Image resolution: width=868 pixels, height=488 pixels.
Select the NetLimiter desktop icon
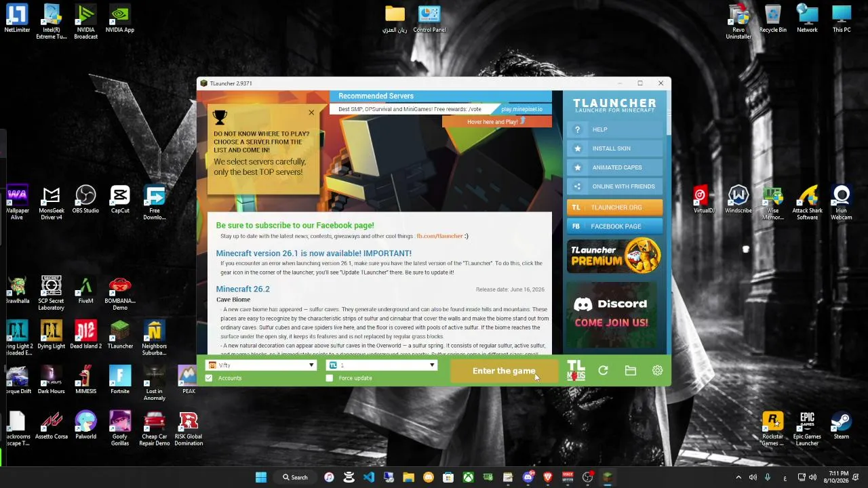pyautogui.click(x=17, y=19)
